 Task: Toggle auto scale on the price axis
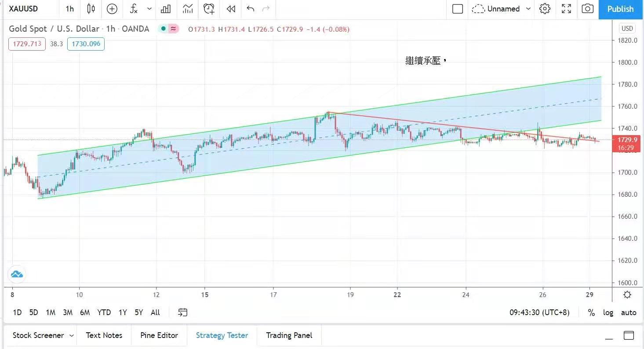tap(628, 312)
